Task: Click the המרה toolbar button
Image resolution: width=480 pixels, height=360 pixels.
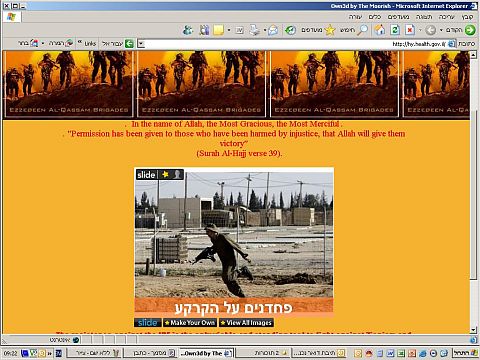Action: 61,43
